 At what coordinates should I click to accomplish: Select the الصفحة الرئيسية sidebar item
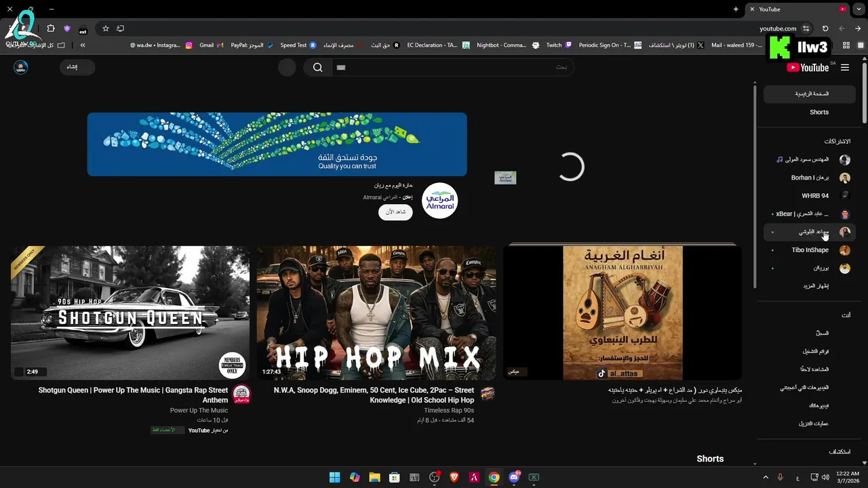click(810, 94)
